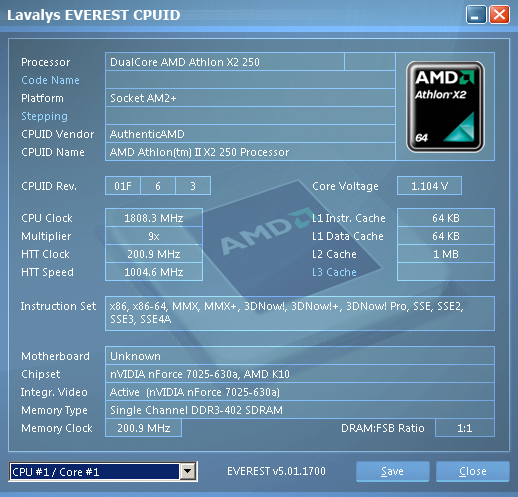Click the Stepping label
The width and height of the screenshot is (518, 497).
(44, 116)
